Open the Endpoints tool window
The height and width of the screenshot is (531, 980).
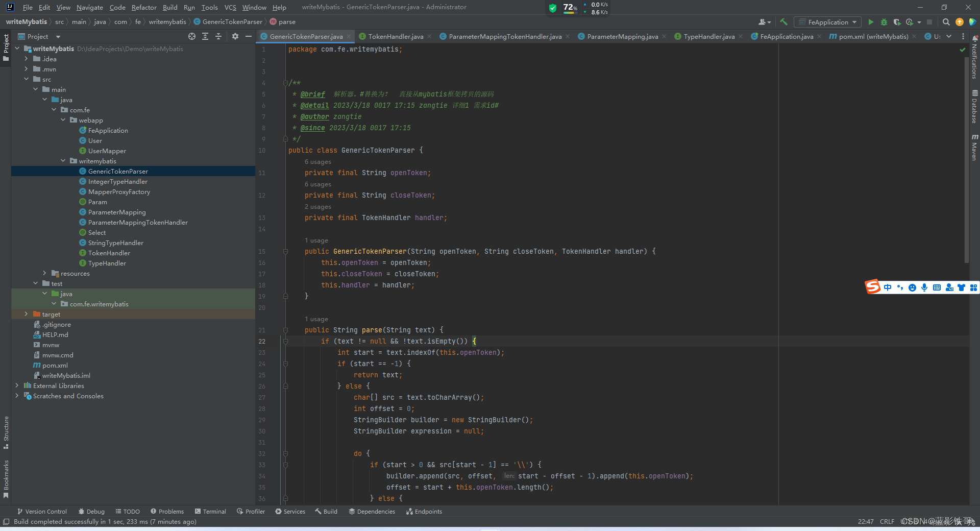pyautogui.click(x=424, y=511)
